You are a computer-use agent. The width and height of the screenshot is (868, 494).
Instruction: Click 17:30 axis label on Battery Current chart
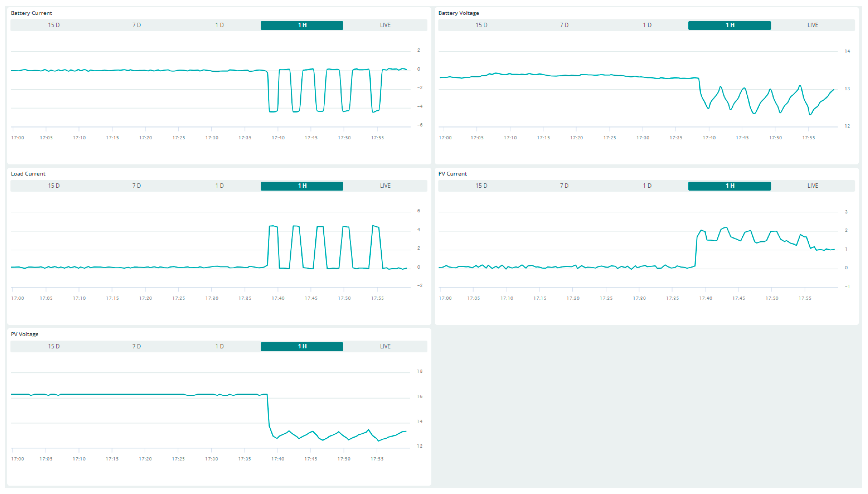tap(212, 137)
